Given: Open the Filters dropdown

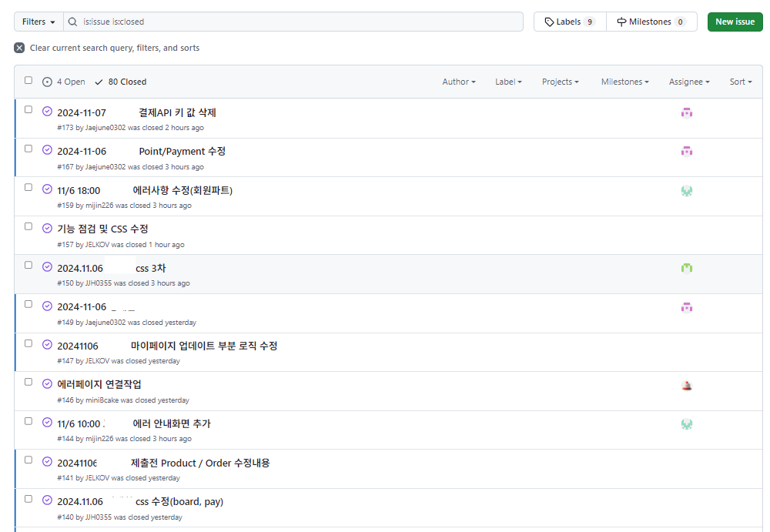Looking at the screenshot, I should point(38,22).
